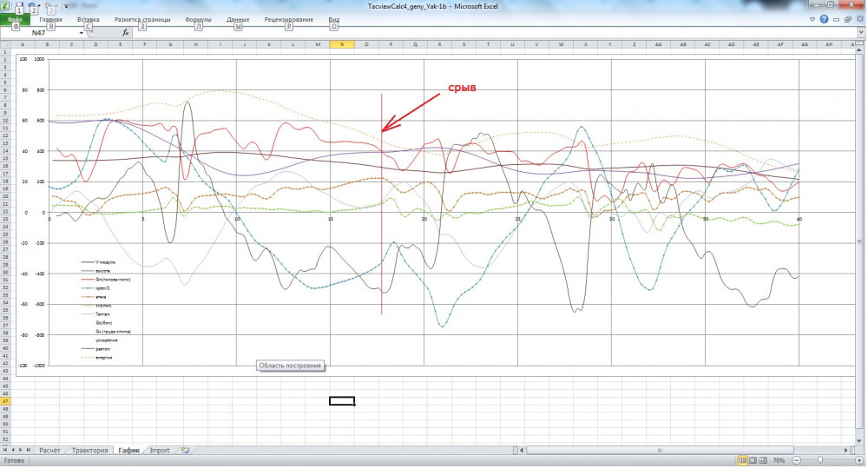
Task: Click the vertical scrollbar thumb
Action: tap(859, 241)
